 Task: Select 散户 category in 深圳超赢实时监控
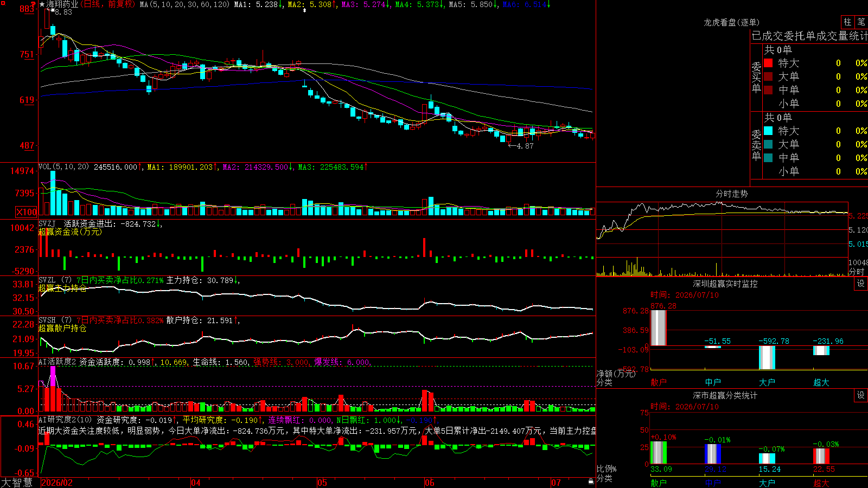click(659, 382)
